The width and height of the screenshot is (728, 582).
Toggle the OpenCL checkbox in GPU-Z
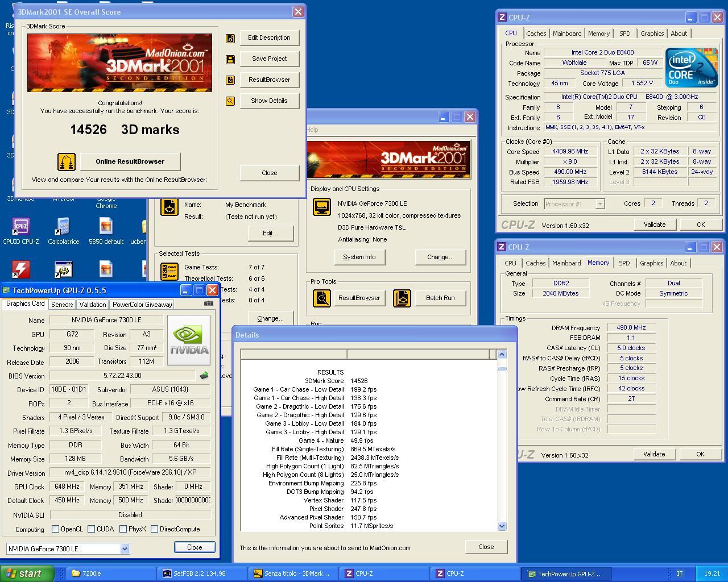coord(55,529)
